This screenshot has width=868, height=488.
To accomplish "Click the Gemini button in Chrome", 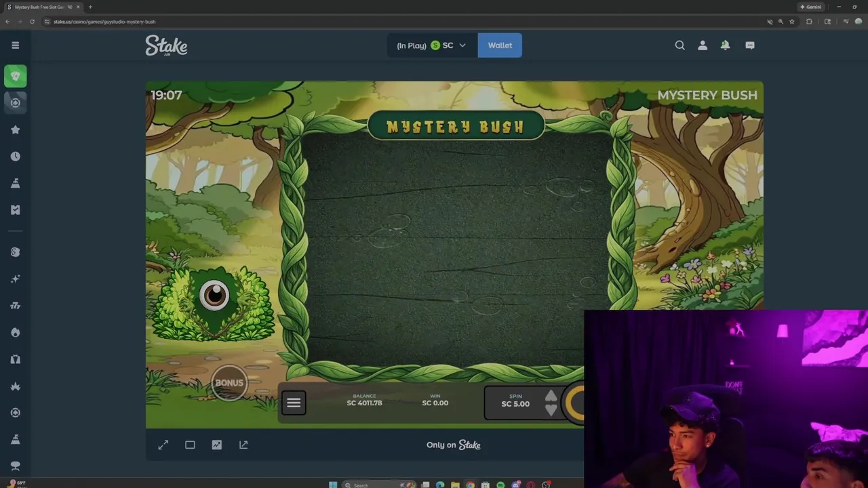I will pos(810,7).
